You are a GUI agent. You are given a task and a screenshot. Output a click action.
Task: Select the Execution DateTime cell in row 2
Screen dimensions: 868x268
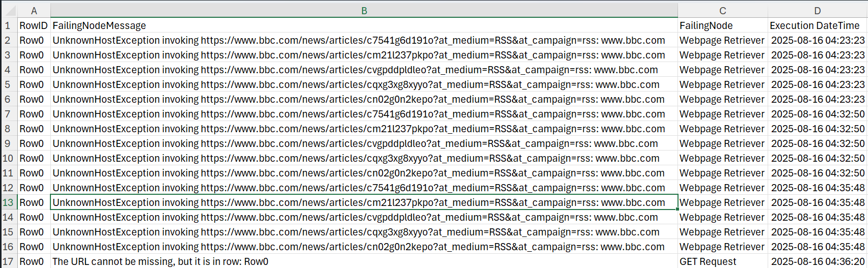(x=817, y=40)
